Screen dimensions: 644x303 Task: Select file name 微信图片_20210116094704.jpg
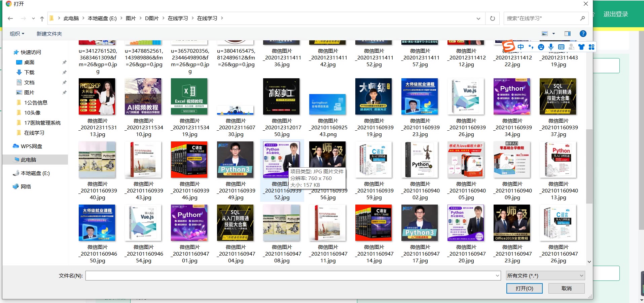236,254
